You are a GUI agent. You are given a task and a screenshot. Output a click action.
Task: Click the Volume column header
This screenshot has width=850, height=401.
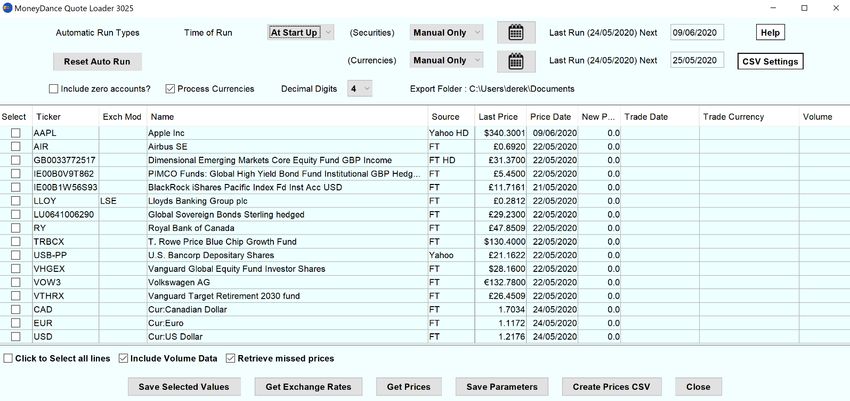point(824,117)
